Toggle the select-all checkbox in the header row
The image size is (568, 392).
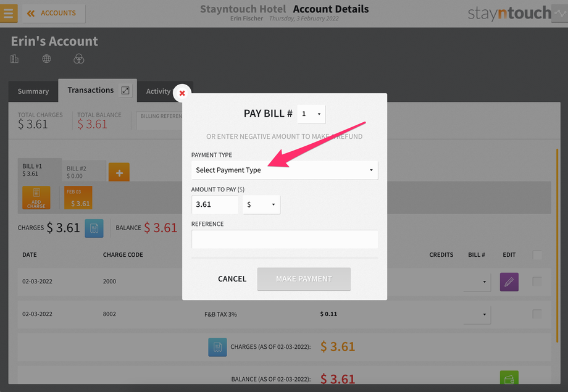[537, 255]
